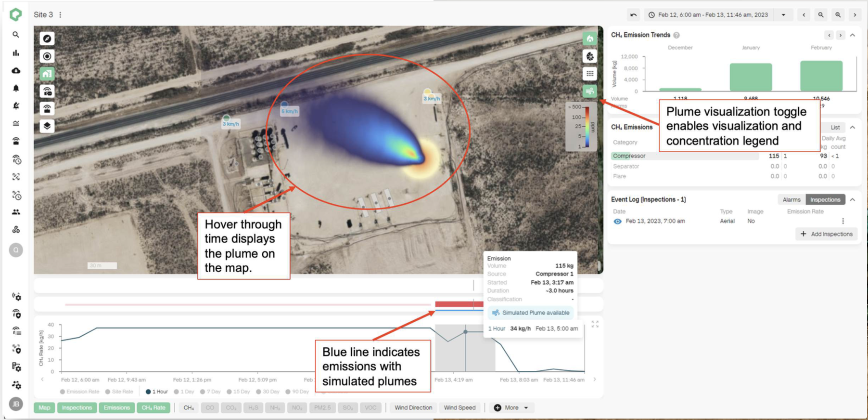Click the help icon beside CH₄ Emission Trends
Viewport: 868px width, 420px height.
(x=677, y=35)
